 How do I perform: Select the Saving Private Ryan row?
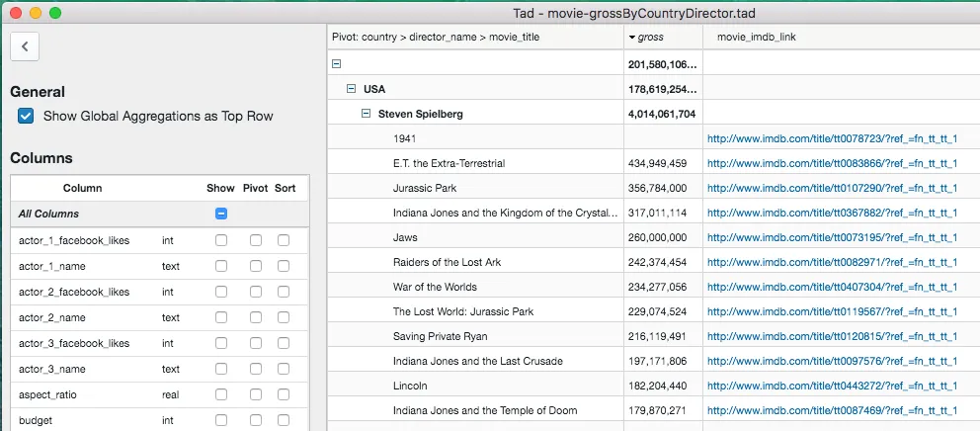tap(441, 336)
